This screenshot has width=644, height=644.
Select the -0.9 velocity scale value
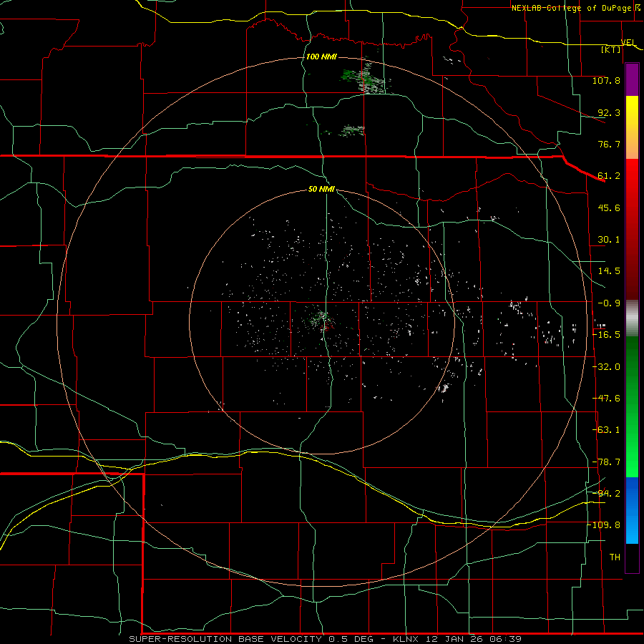pyautogui.click(x=609, y=303)
